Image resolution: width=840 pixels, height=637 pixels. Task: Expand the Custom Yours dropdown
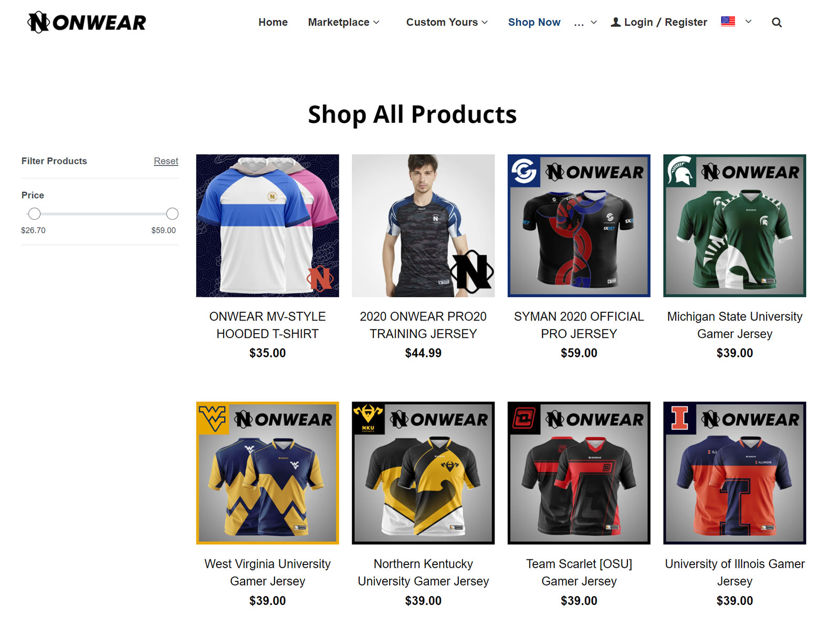click(447, 22)
